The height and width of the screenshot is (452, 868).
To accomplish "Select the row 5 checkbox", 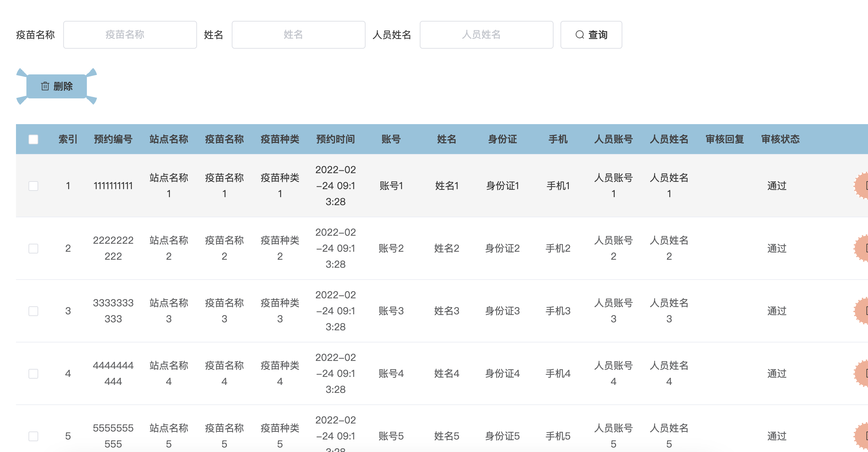I will (33, 436).
